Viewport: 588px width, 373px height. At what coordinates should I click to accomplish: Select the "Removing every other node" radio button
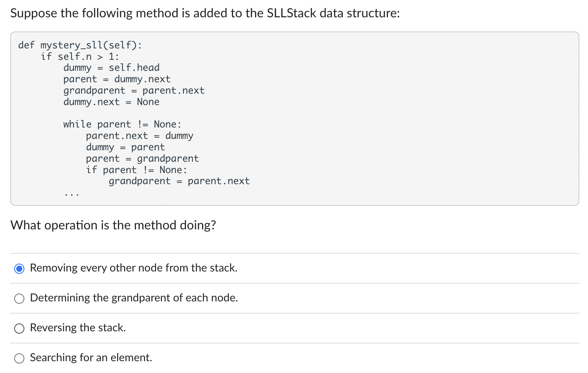19,269
